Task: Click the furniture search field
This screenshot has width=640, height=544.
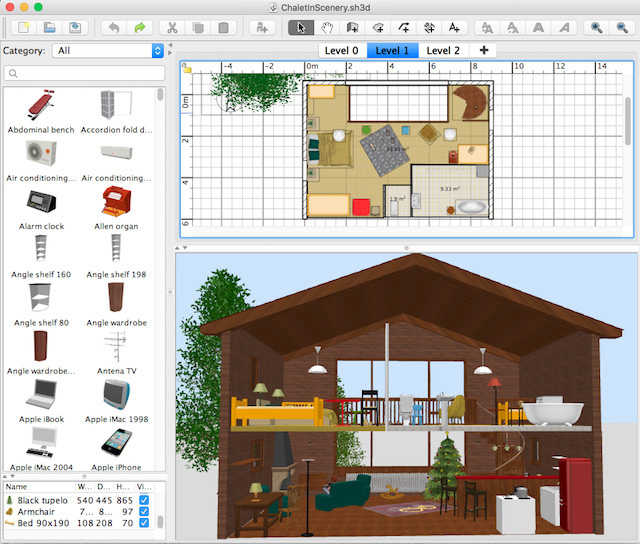Action: (x=85, y=73)
